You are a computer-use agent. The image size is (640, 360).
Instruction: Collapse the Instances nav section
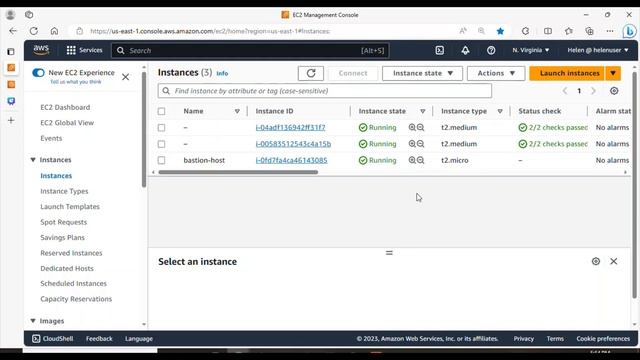click(x=33, y=160)
